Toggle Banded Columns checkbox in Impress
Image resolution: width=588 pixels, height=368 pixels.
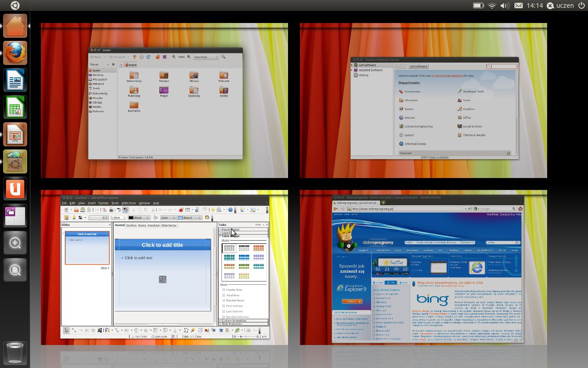point(223,316)
